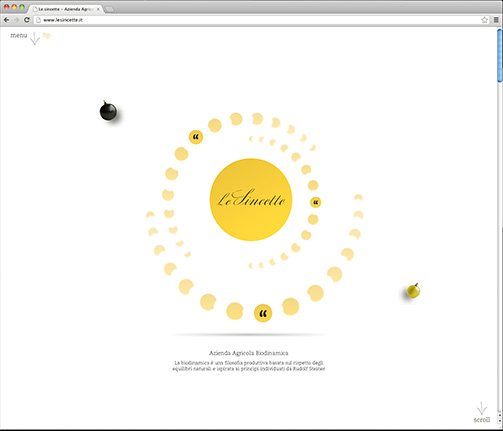Open a new tab
The width and height of the screenshot is (503, 431).
[x=109, y=9]
